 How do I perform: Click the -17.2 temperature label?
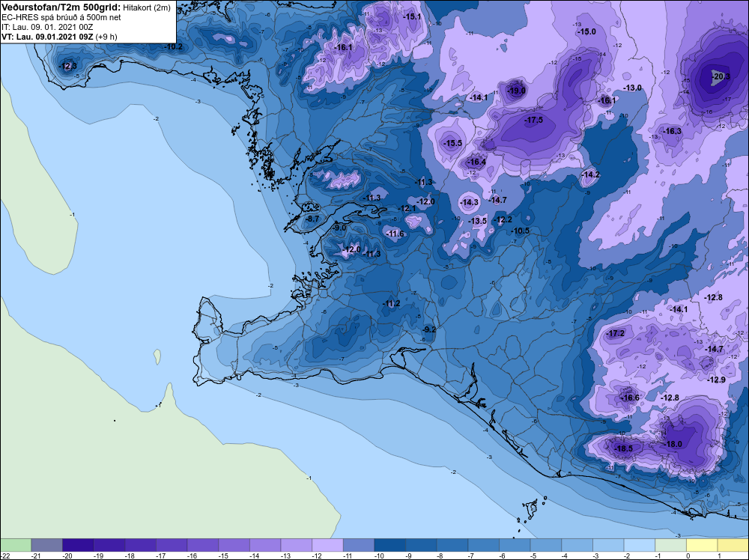pyautogui.click(x=615, y=333)
